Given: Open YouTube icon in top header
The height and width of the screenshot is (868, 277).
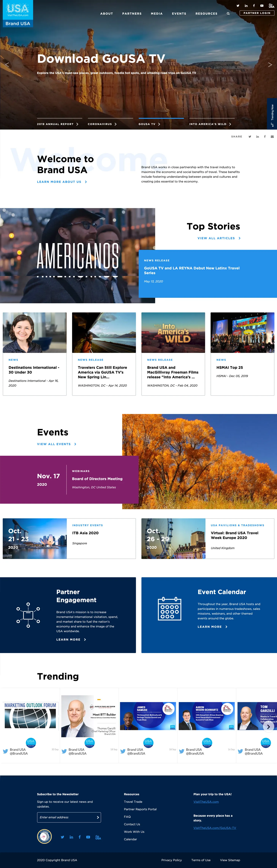Looking at the screenshot, I should click(x=262, y=6).
